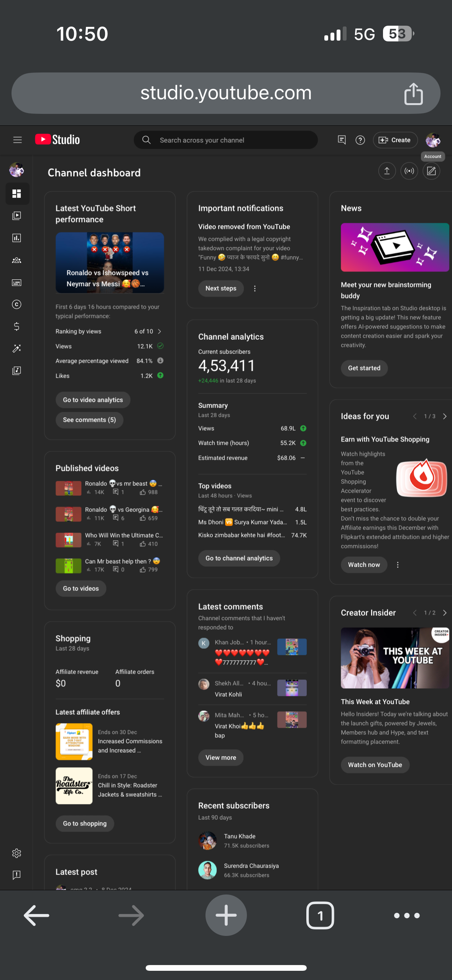The height and width of the screenshot is (980, 452).
Task: Open subscriber Tanu Khade's channel
Action: pyautogui.click(x=252, y=841)
